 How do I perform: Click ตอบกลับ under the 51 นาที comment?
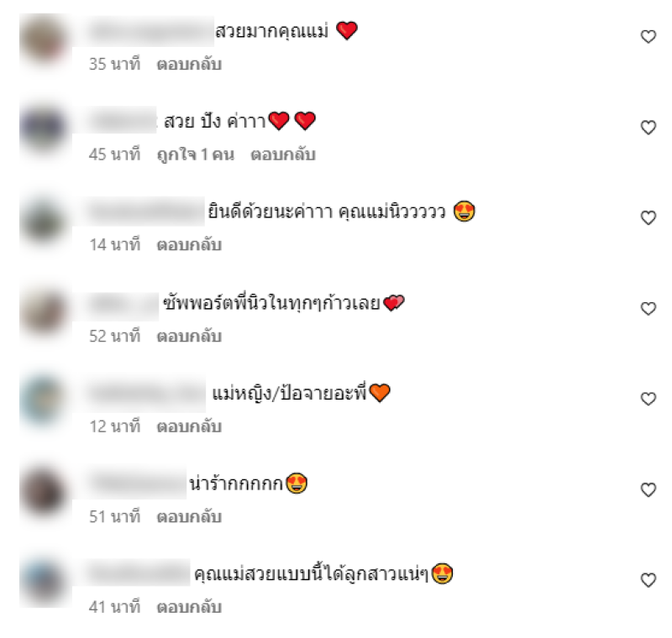(x=189, y=517)
